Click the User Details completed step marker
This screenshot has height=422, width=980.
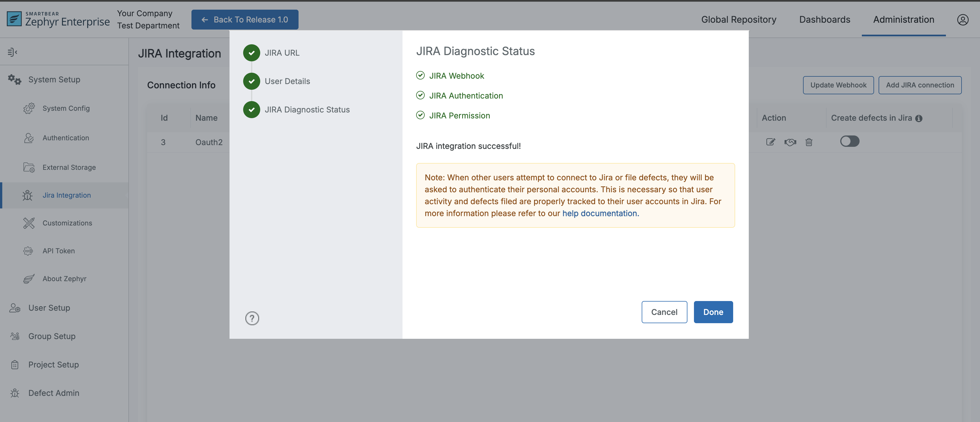[251, 81]
